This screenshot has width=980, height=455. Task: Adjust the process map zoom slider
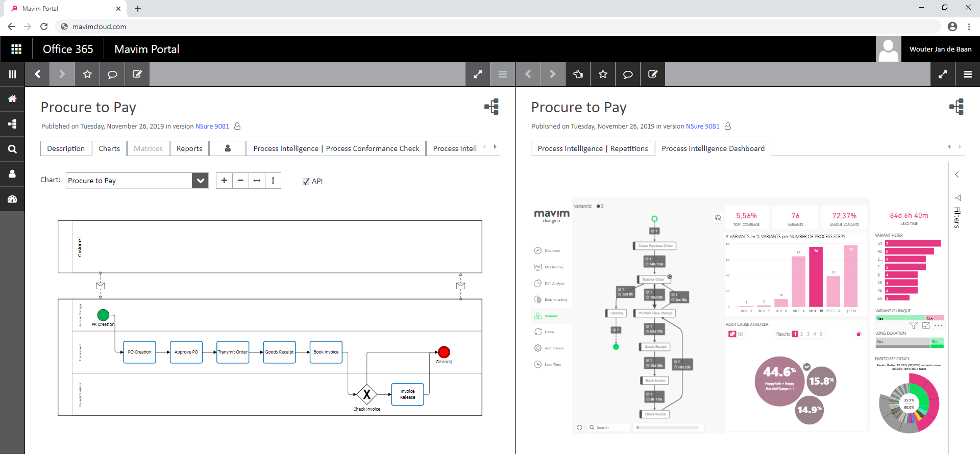668,427
